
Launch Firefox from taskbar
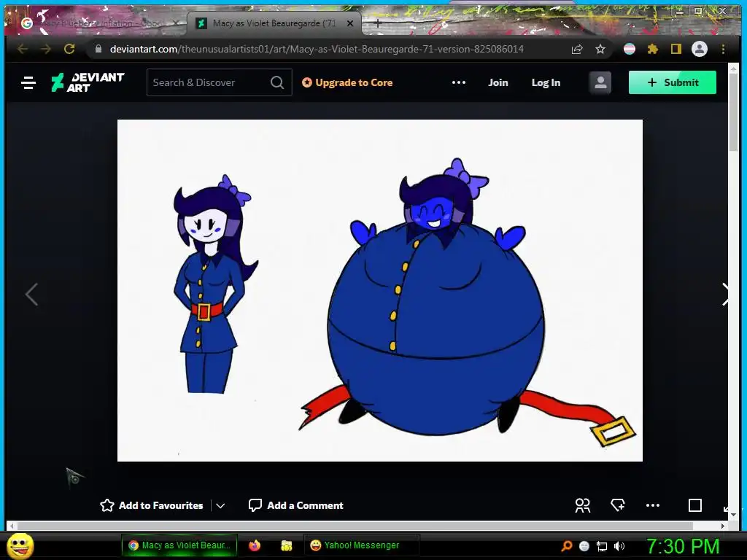tap(255, 545)
